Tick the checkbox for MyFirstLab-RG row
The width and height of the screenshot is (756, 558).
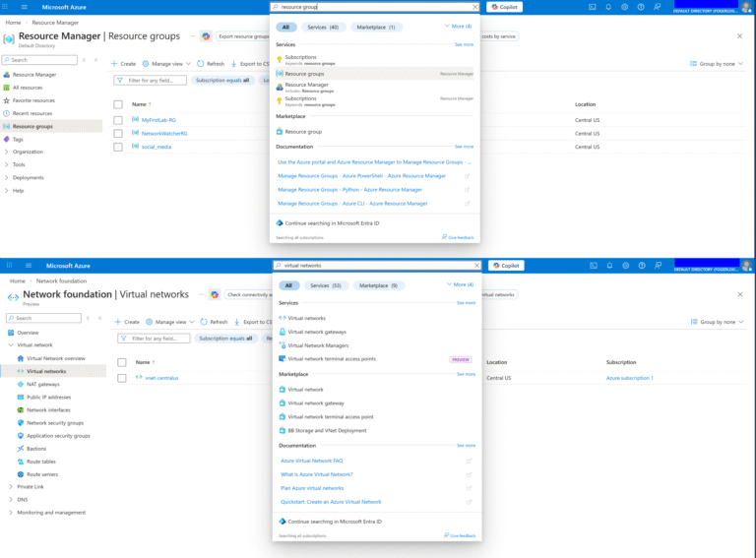[x=118, y=120]
